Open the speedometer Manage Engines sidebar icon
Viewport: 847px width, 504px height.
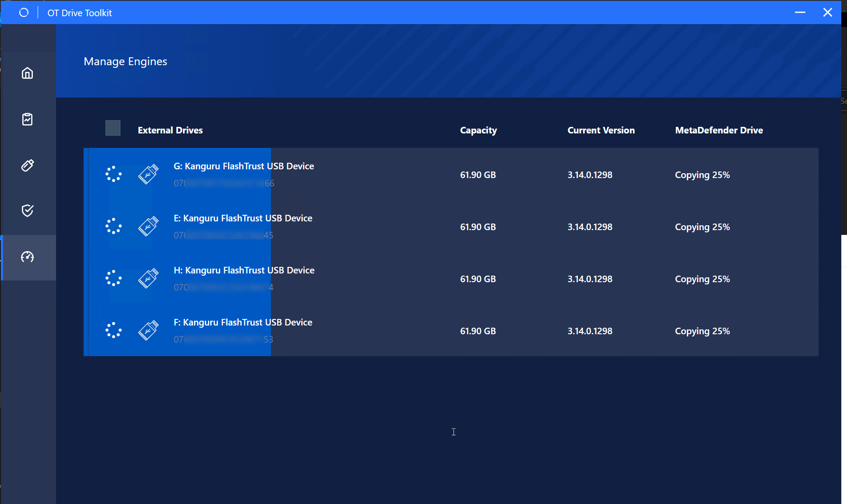pos(28,257)
